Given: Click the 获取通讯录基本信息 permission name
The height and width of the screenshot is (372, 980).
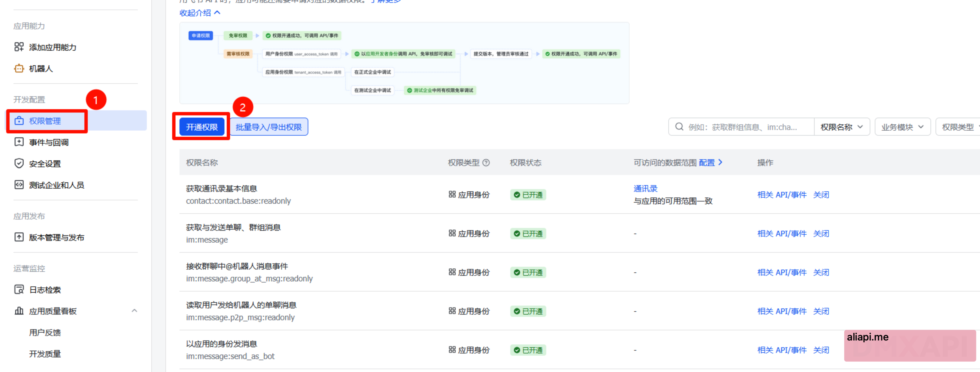Looking at the screenshot, I should (221, 189).
